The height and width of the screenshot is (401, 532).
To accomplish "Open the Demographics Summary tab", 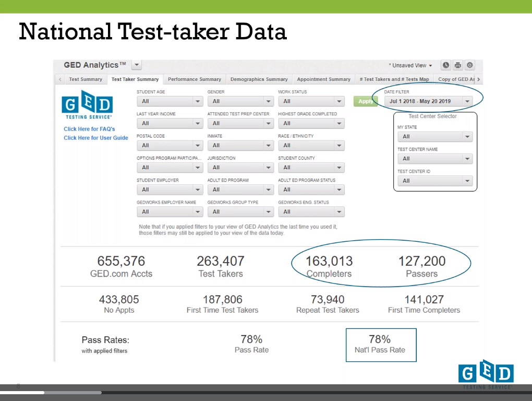I will tap(259, 79).
